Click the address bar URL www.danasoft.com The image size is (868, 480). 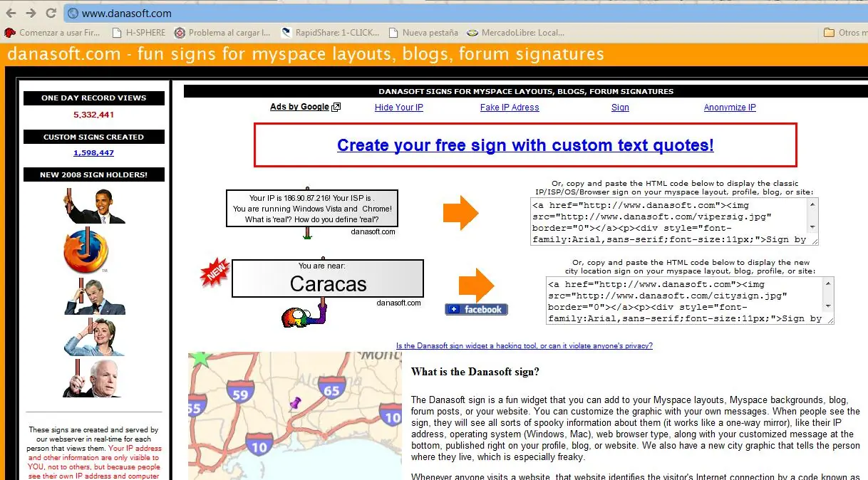click(127, 14)
